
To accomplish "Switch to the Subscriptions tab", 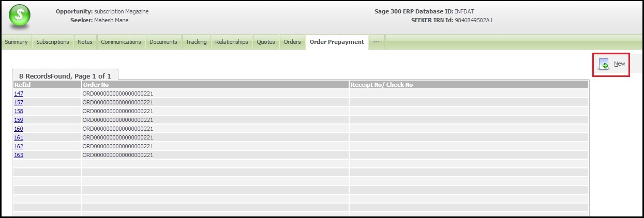I will [x=53, y=42].
